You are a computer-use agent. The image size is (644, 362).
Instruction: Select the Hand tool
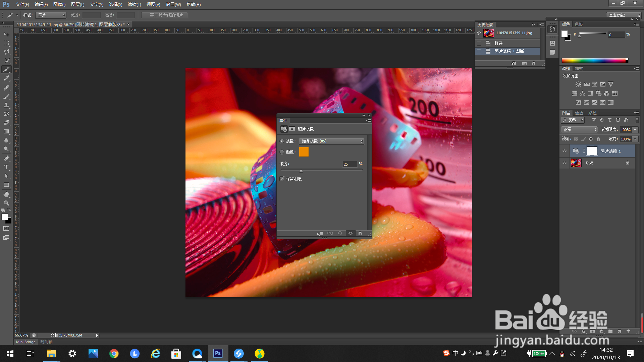tap(6, 194)
